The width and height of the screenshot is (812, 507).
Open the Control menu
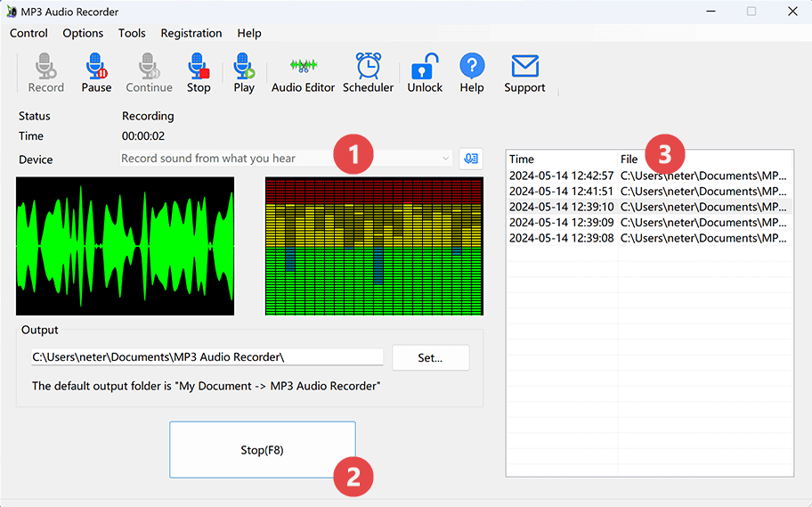(x=28, y=33)
